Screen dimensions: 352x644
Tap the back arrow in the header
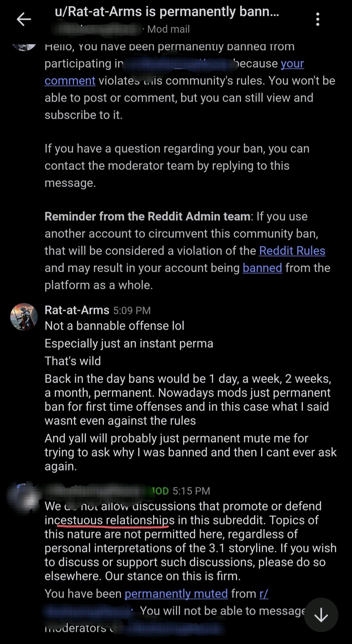pyautogui.click(x=24, y=19)
